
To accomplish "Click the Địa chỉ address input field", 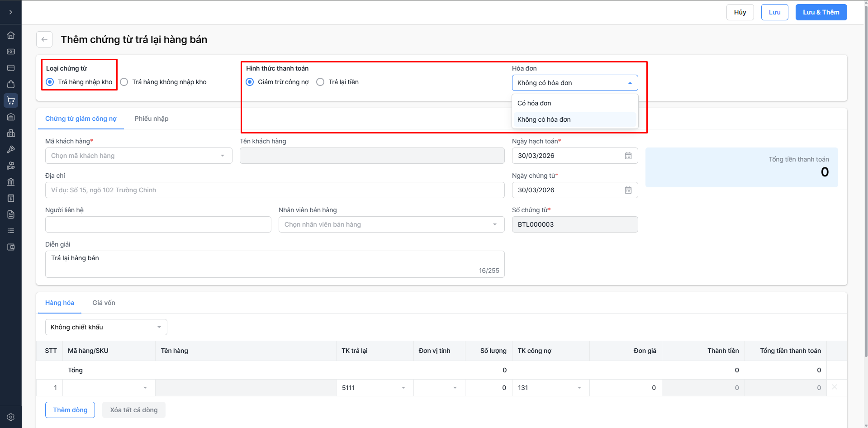I will [x=275, y=190].
